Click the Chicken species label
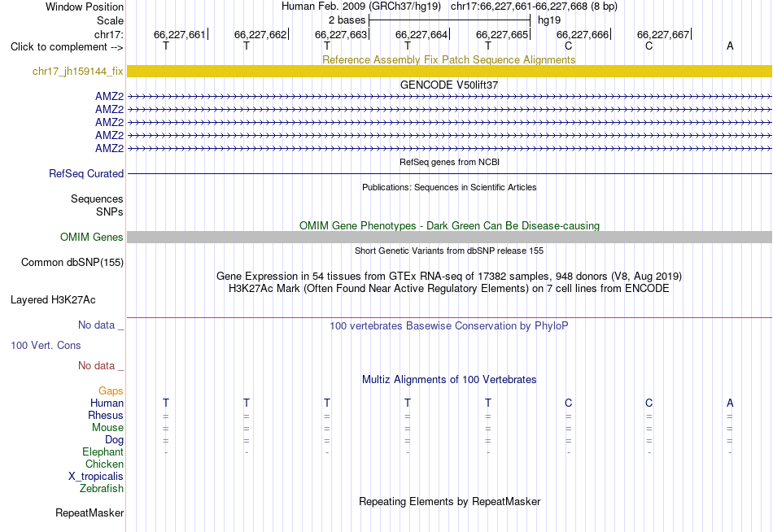The width and height of the screenshot is (773, 532). pos(104,464)
